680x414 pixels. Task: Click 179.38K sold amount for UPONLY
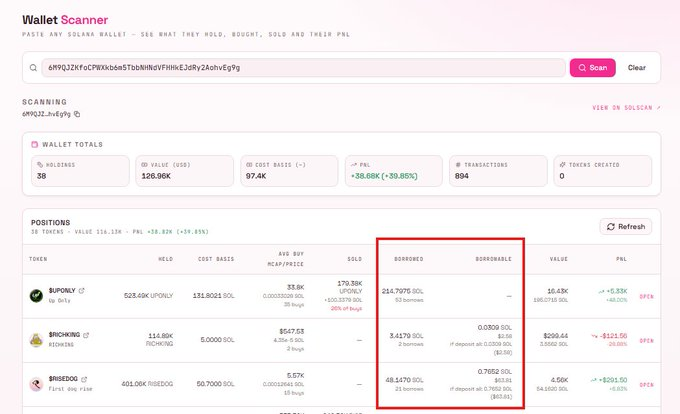350,284
